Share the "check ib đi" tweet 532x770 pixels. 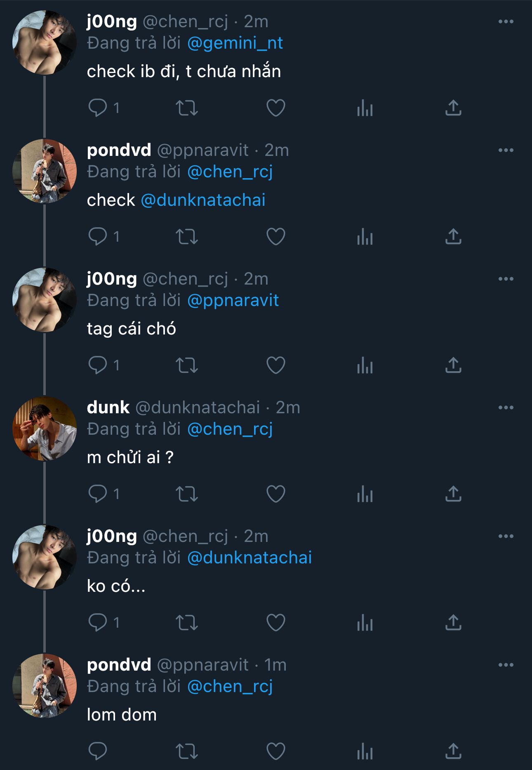[x=453, y=108]
